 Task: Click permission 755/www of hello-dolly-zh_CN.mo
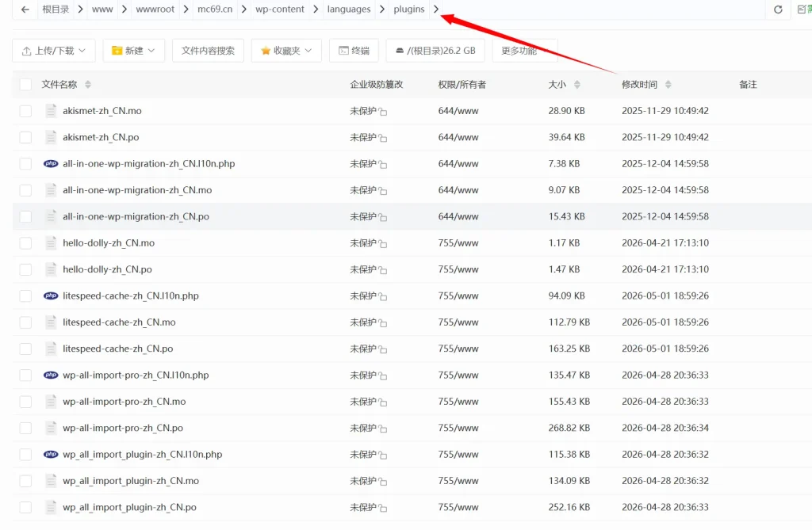pos(458,242)
